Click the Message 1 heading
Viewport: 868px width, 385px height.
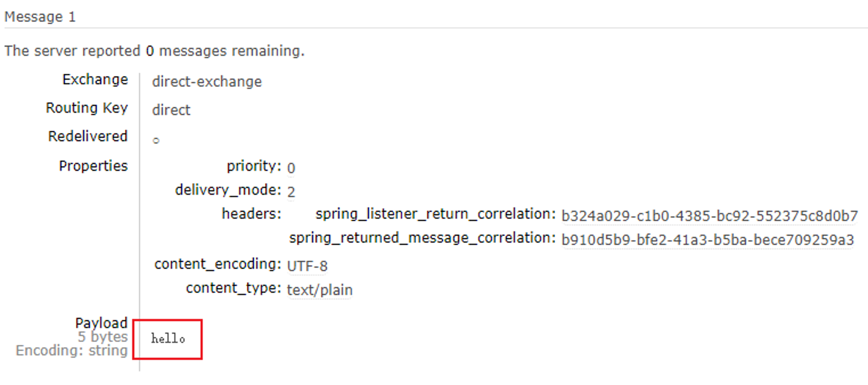point(40,17)
